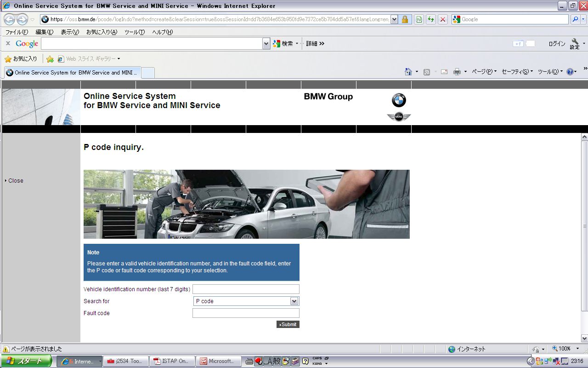Click the Google Toolbar details (詳細) button
The image size is (588, 368).
[x=315, y=44]
